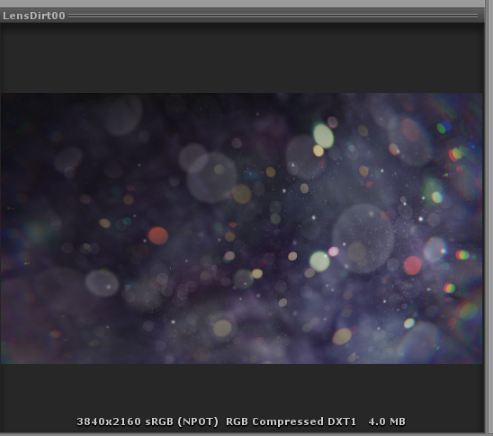Image resolution: width=493 pixels, height=436 pixels.
Task: Click the LensDirt00 preview header title
Action: coord(34,16)
